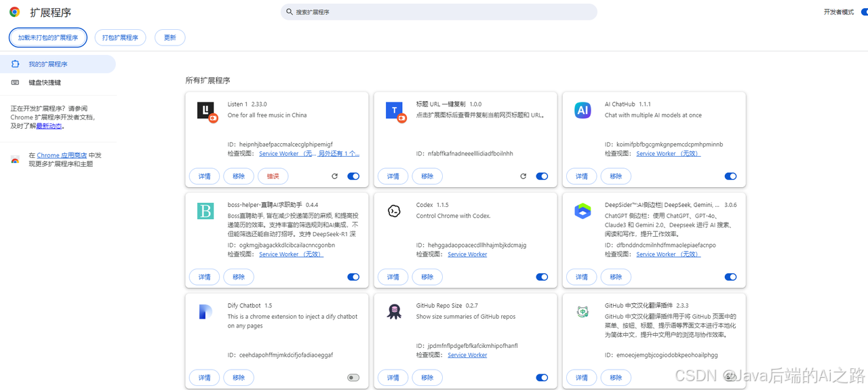The width and height of the screenshot is (868, 390).
Task: Open AI ChatHub Service Worker (无效) link
Action: pyautogui.click(x=668, y=154)
